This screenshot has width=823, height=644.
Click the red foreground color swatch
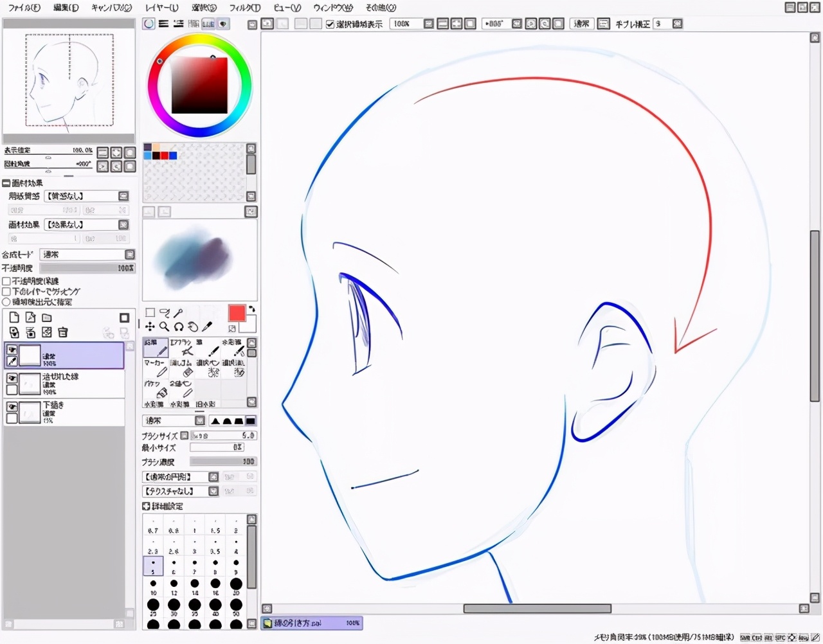coord(237,313)
